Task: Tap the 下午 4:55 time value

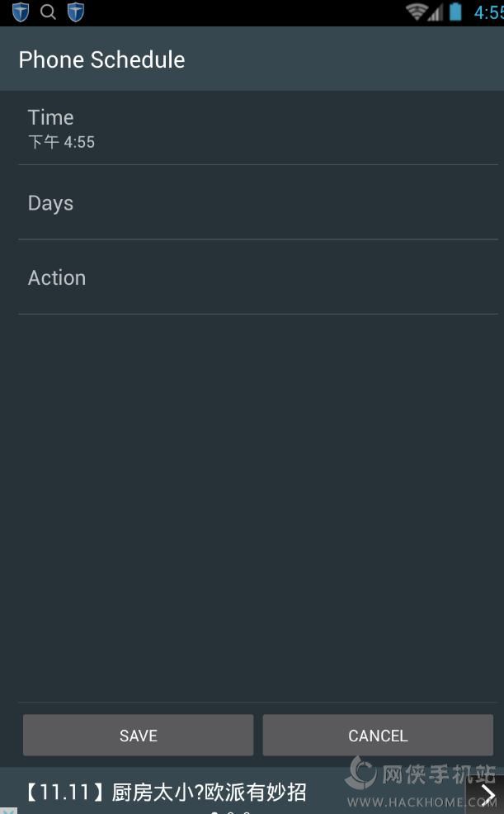Action: coord(62,142)
